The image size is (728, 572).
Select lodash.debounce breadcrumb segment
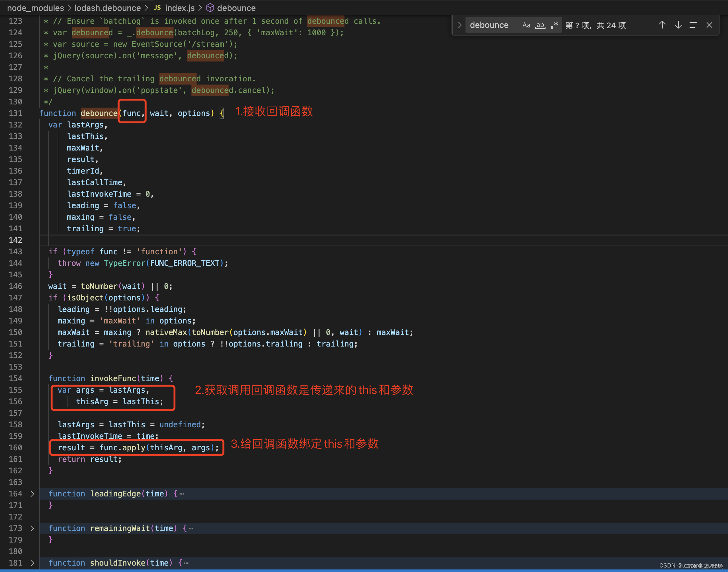tap(108, 8)
